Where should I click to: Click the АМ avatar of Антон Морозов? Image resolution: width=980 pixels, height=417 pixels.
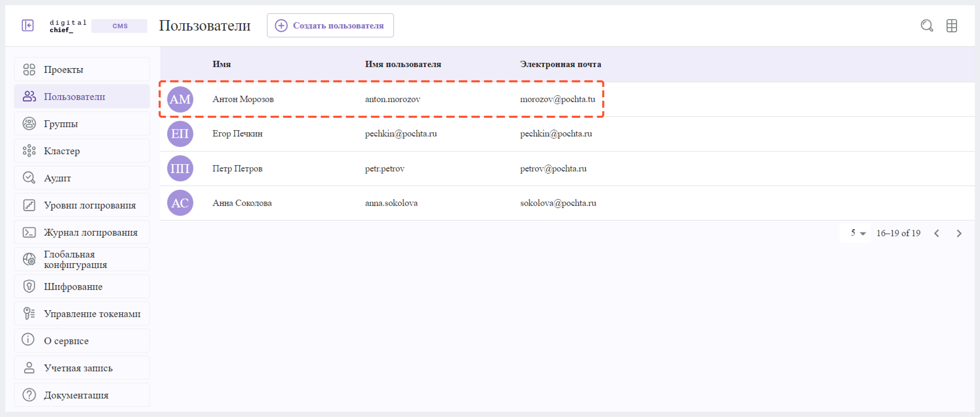click(x=180, y=99)
